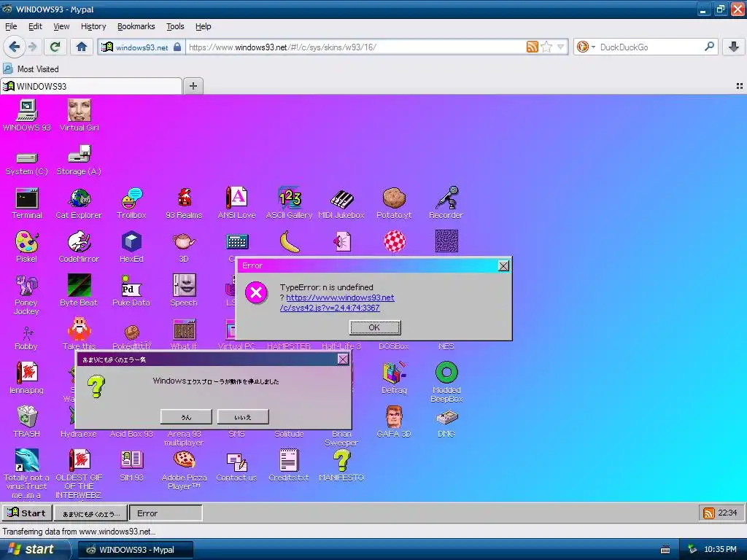747x560 pixels.
Task: Click the いいえ button in Japanese dialog
Action: click(x=243, y=416)
